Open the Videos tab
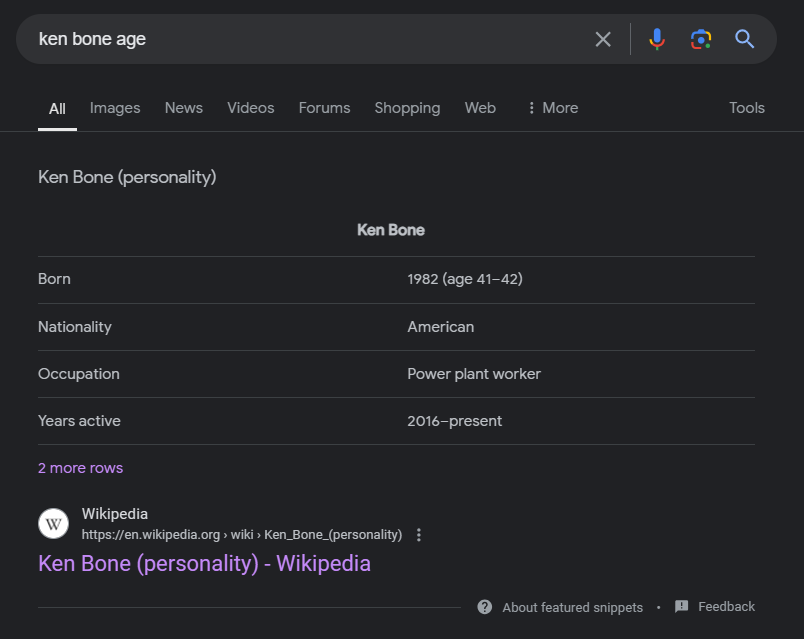The width and height of the screenshot is (804, 639). coord(251,108)
